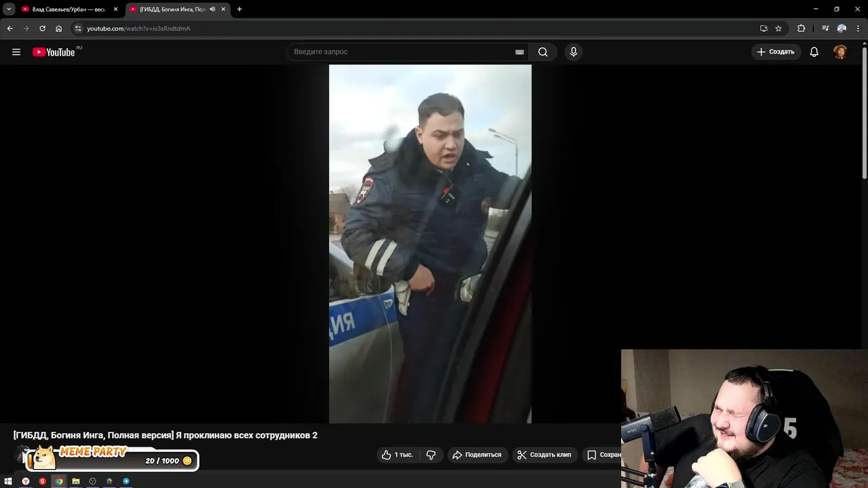Open the YouTube hamburger guide menu
This screenshot has height=488, width=868.
16,52
